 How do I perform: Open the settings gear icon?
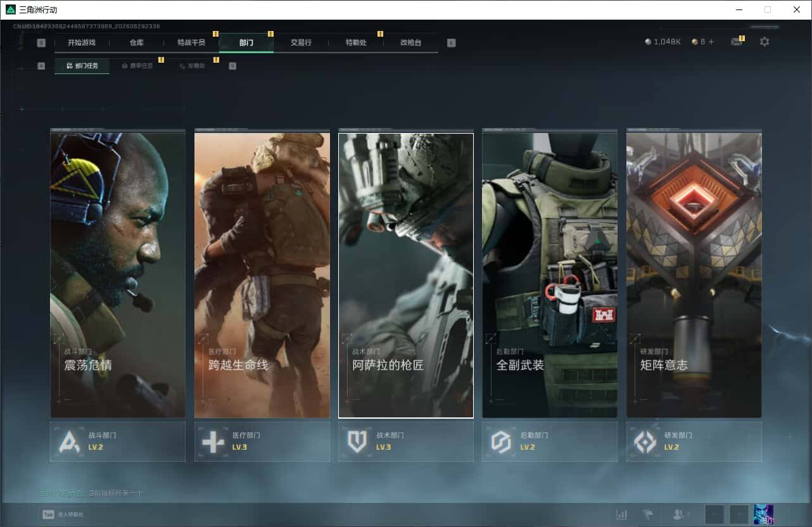click(x=764, y=42)
